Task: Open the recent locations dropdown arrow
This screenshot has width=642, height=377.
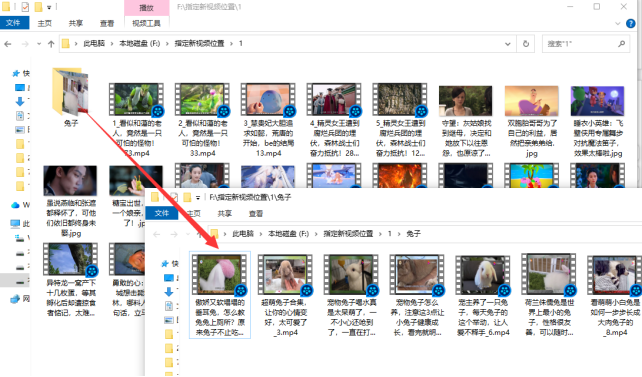Action: coord(39,44)
